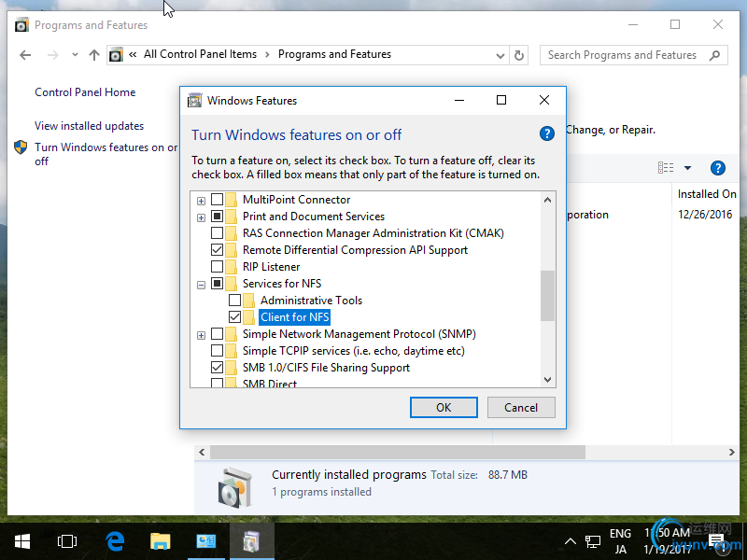
Task: Click horizontal scrollbar left arrow
Action: click(x=202, y=453)
